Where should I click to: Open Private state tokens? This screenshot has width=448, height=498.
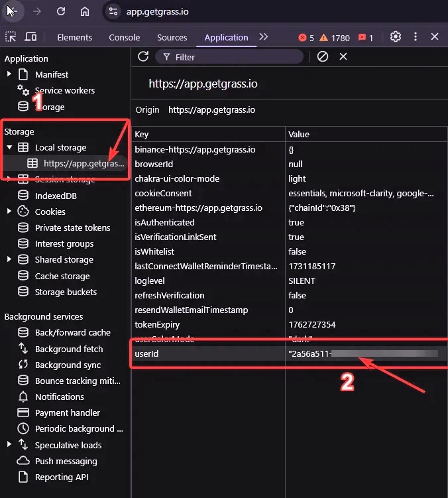(72, 227)
